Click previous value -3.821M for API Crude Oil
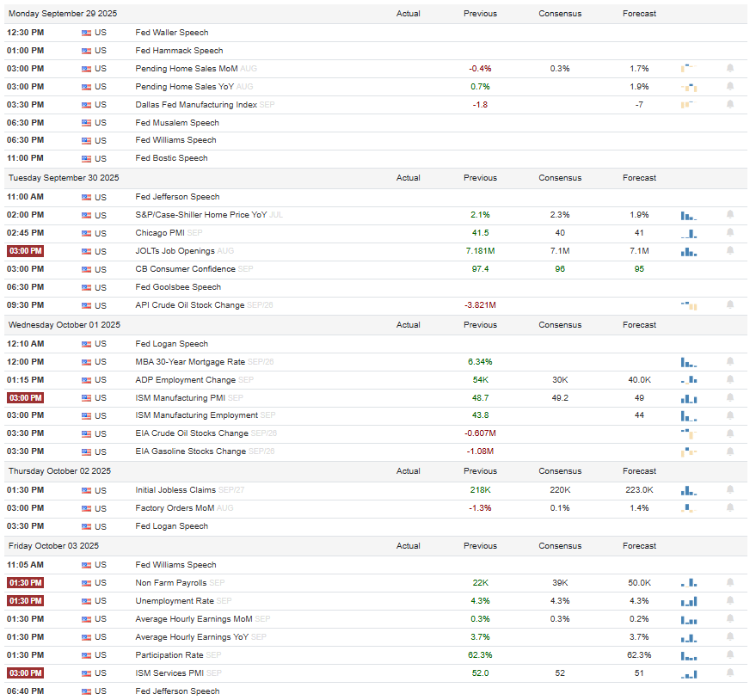The image size is (756, 700). (x=480, y=305)
